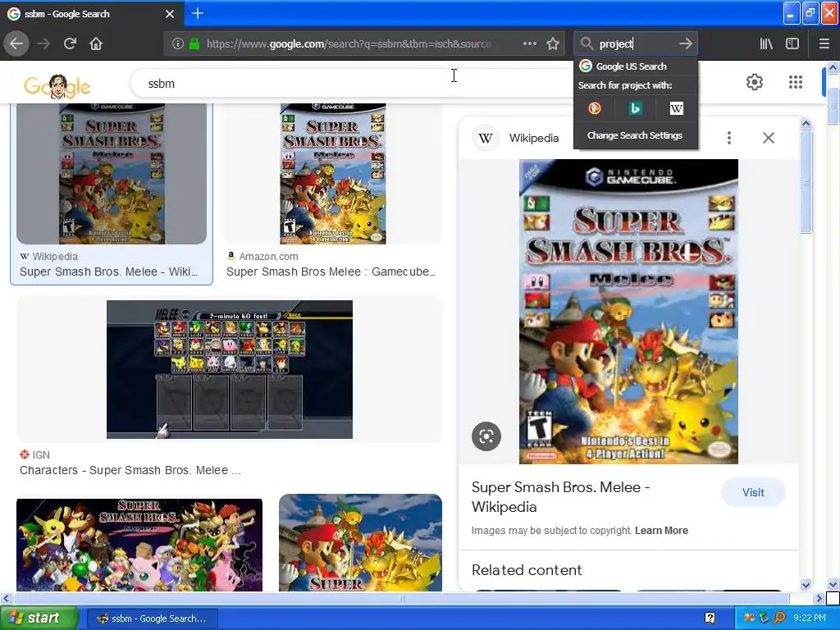Image resolution: width=840 pixels, height=630 pixels.
Task: Open page actions three-dot menu in address bar
Action: tap(530, 43)
